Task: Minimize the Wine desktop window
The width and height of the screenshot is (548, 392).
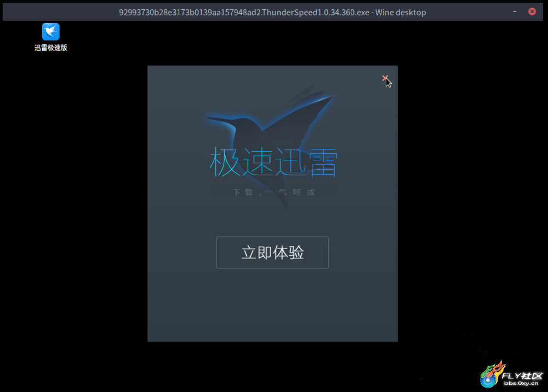Action: coord(515,11)
